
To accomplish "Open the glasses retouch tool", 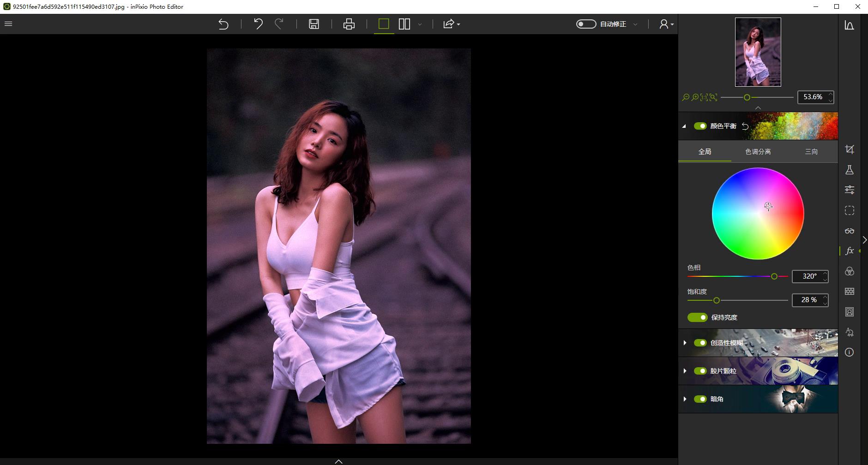I will (x=850, y=231).
